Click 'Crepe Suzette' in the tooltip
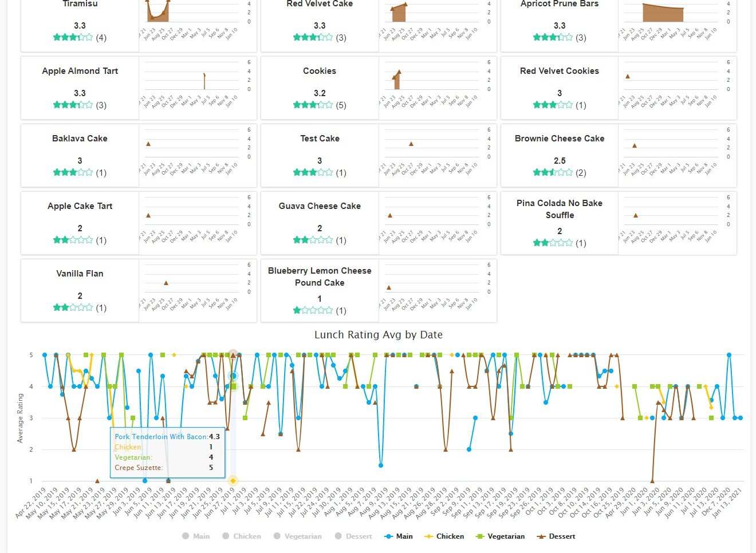This screenshot has height=553, width=756. click(137, 468)
